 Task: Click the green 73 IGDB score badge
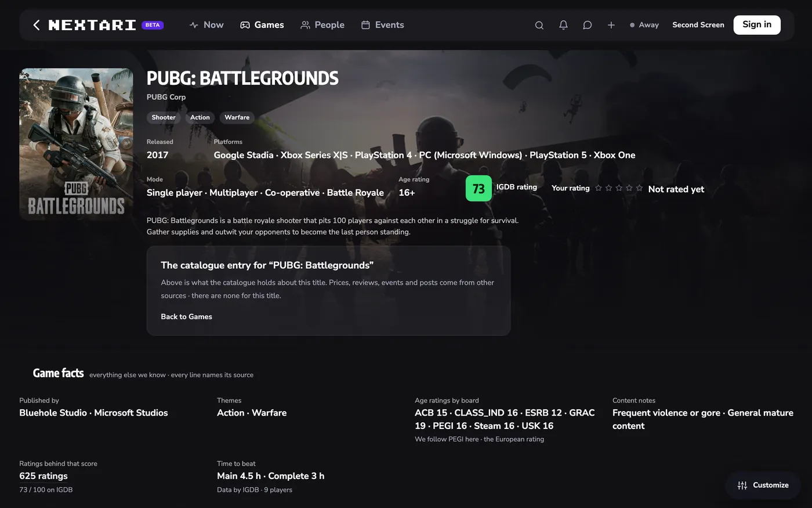pyautogui.click(x=478, y=189)
